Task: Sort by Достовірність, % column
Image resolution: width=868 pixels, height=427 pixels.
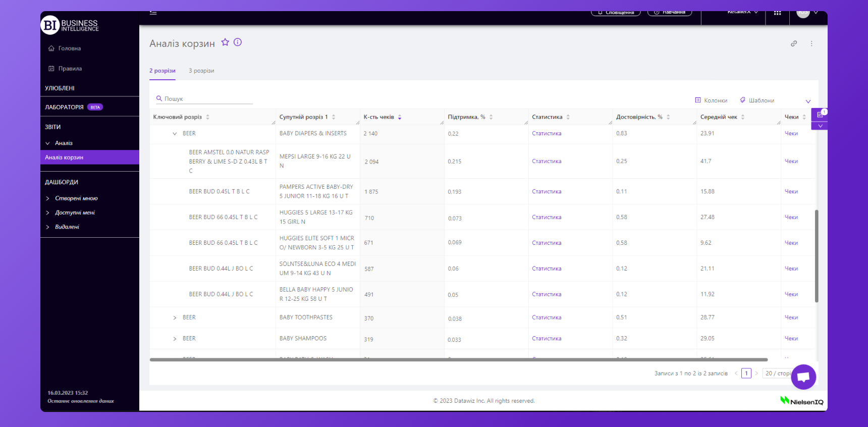Action: coord(668,117)
